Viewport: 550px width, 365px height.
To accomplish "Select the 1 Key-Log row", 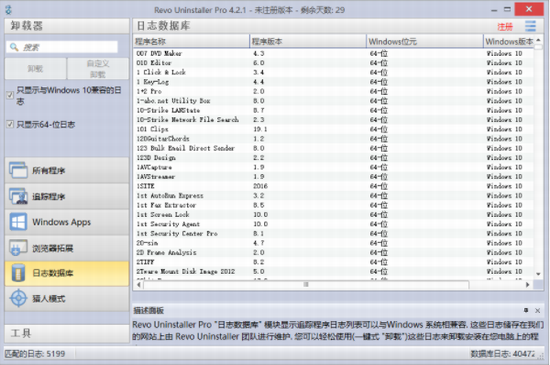I will (333, 82).
